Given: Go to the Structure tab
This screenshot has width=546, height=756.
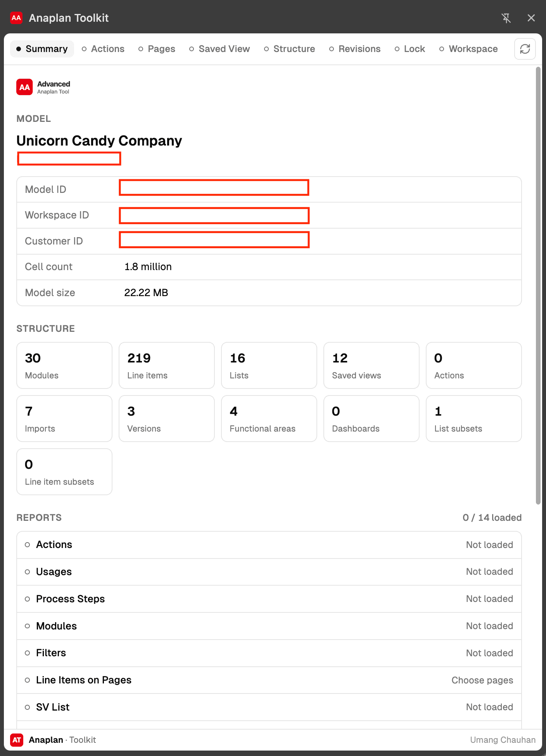Looking at the screenshot, I should 289,49.
